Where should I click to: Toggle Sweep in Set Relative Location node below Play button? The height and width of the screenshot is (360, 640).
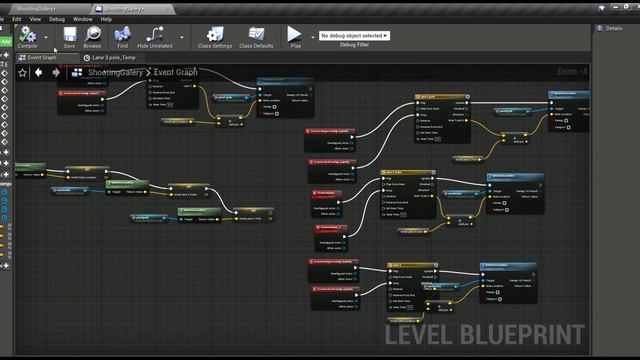coord(274,107)
